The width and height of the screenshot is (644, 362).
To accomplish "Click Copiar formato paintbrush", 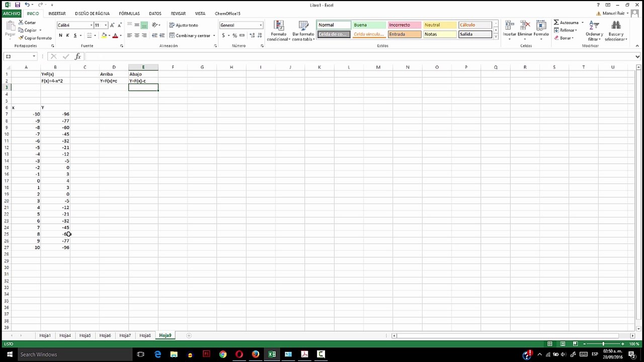I will 35,38.
